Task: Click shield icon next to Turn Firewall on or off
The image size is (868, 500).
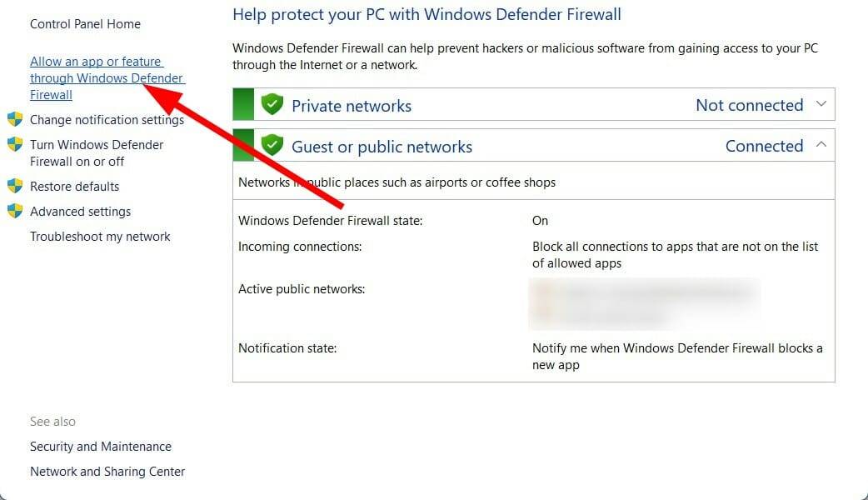Action: coord(15,144)
